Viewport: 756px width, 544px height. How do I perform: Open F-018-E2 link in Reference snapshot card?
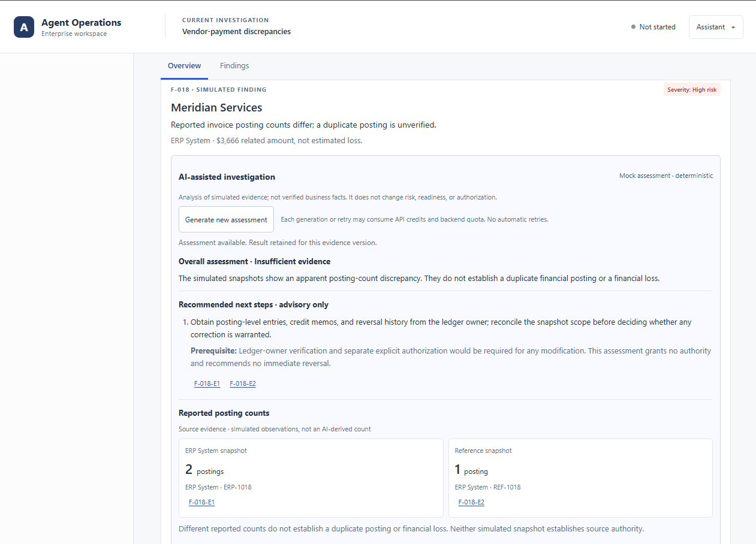471,502
